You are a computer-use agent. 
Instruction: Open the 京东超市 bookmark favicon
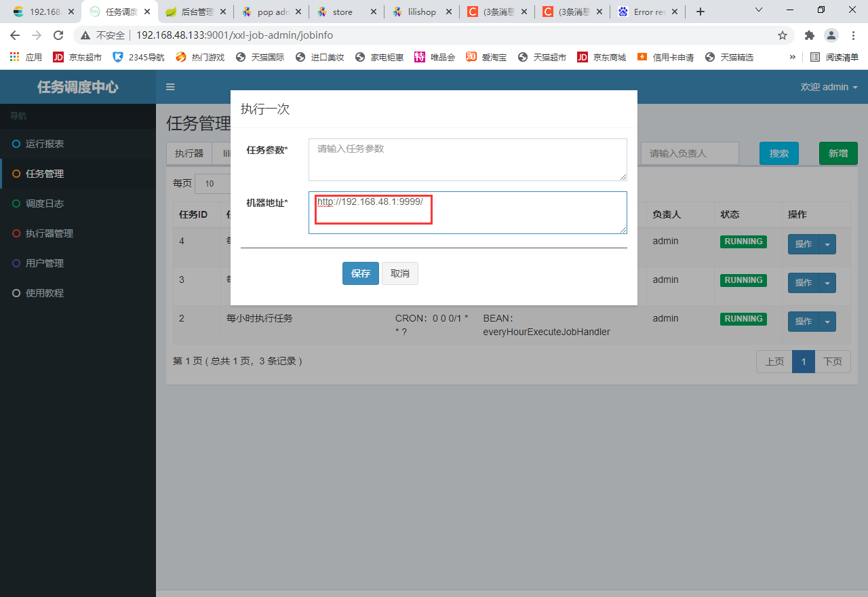[58, 57]
